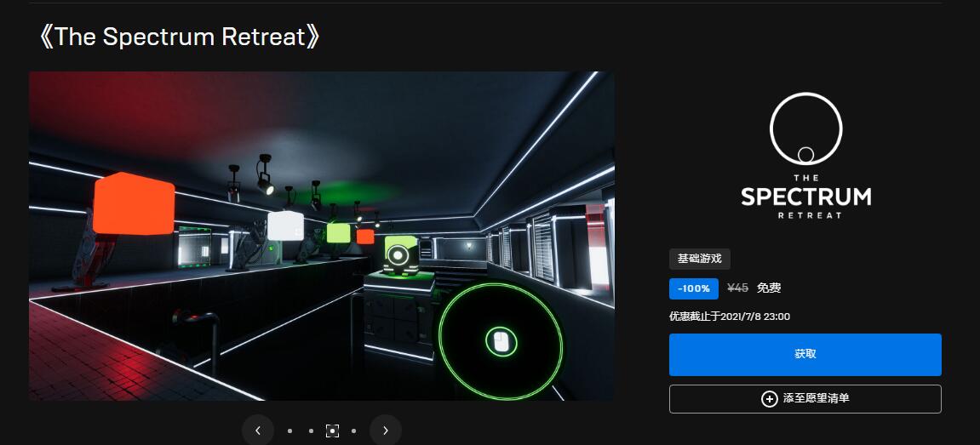
Task: Select the second carousel dot
Action: [x=311, y=431]
